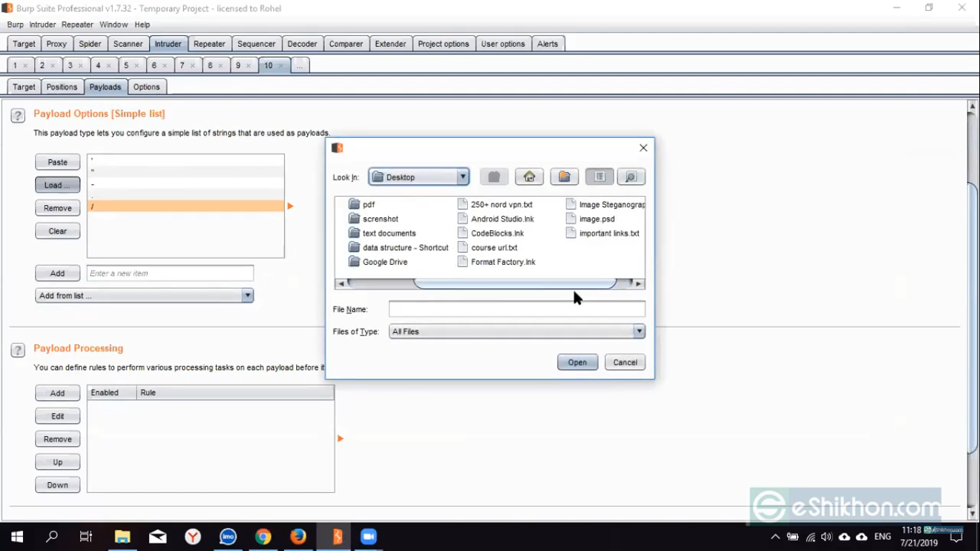The width and height of the screenshot is (980, 551).
Task: Click the Home folder icon in file dialog
Action: point(529,176)
